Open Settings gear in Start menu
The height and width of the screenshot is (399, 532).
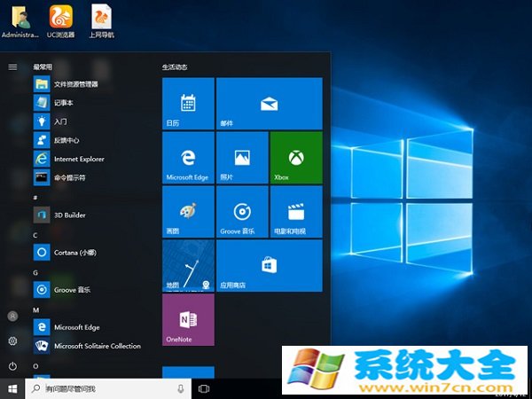click(12, 341)
